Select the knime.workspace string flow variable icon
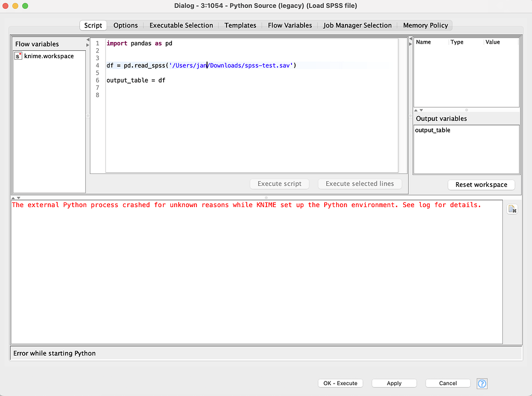532x396 pixels. 19,56
